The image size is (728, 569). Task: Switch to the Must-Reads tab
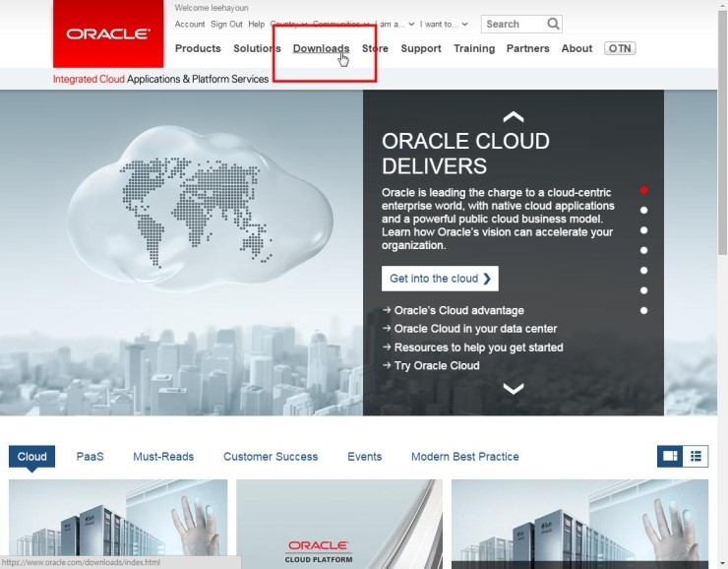pyautogui.click(x=163, y=456)
